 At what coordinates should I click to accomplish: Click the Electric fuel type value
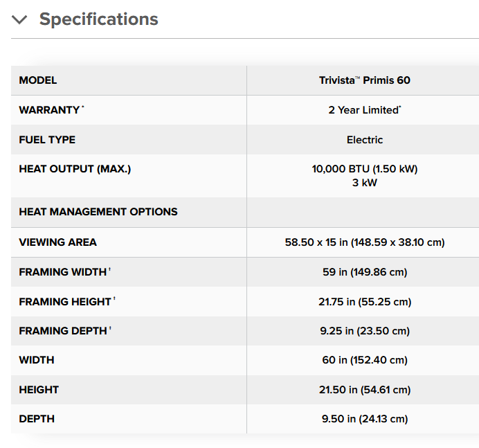[x=364, y=140]
